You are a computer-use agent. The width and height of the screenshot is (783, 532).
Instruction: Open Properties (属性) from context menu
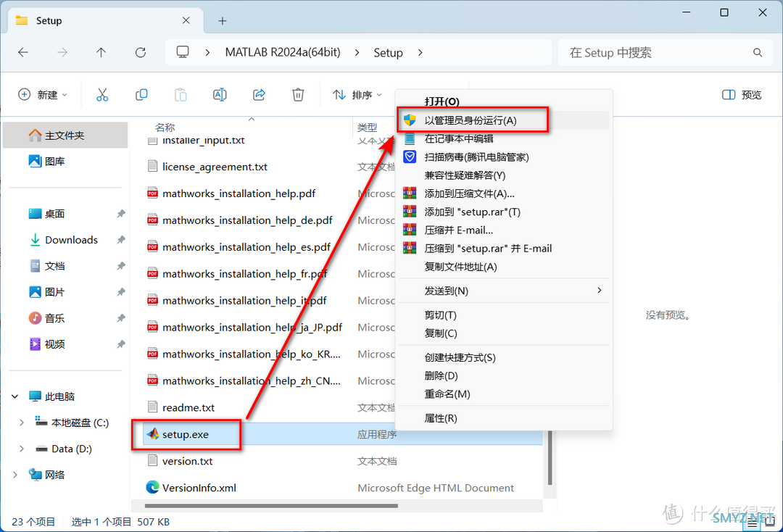click(x=504, y=418)
